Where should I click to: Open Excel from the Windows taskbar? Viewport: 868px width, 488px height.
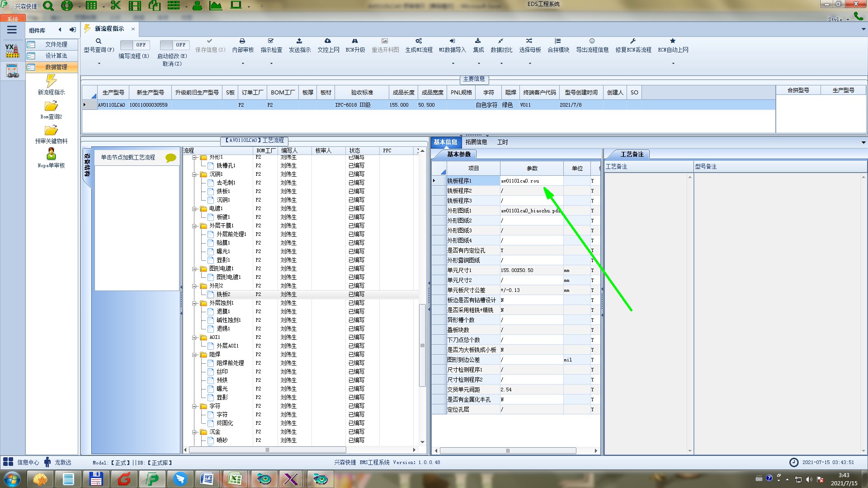tap(235, 479)
